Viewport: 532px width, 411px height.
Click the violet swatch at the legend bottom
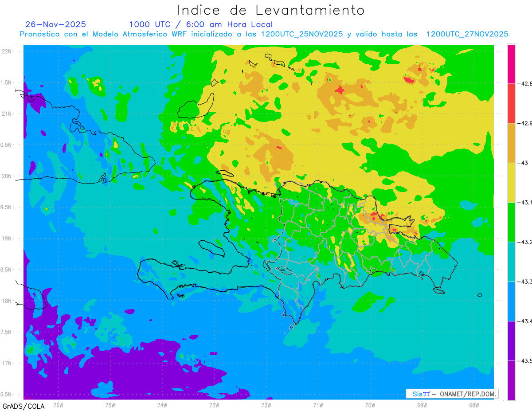click(511, 380)
